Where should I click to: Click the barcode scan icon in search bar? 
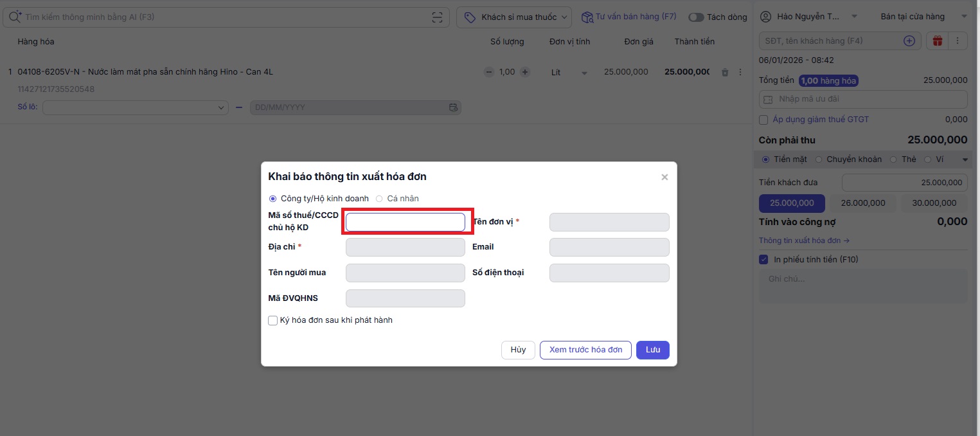click(437, 17)
